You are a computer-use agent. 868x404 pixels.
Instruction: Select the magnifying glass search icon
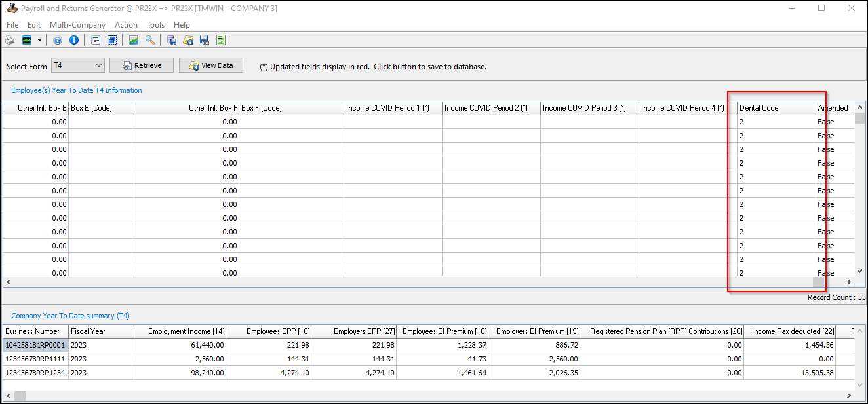tap(149, 39)
